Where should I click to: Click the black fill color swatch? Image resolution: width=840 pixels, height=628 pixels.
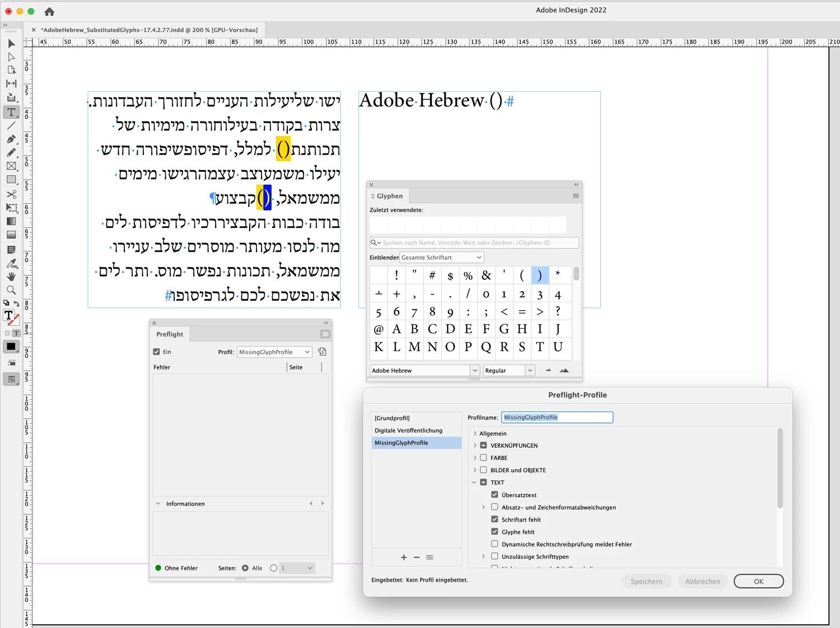[11, 346]
